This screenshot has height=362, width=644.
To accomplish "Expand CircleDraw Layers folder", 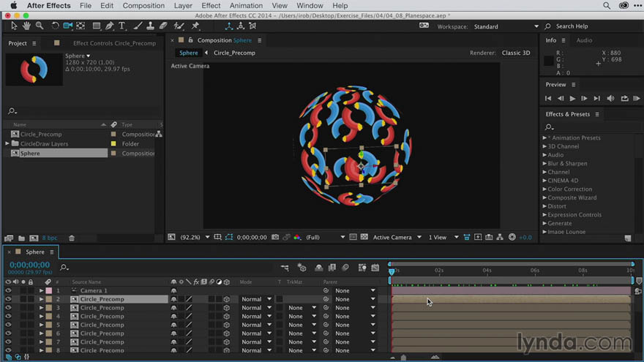I will [7, 143].
